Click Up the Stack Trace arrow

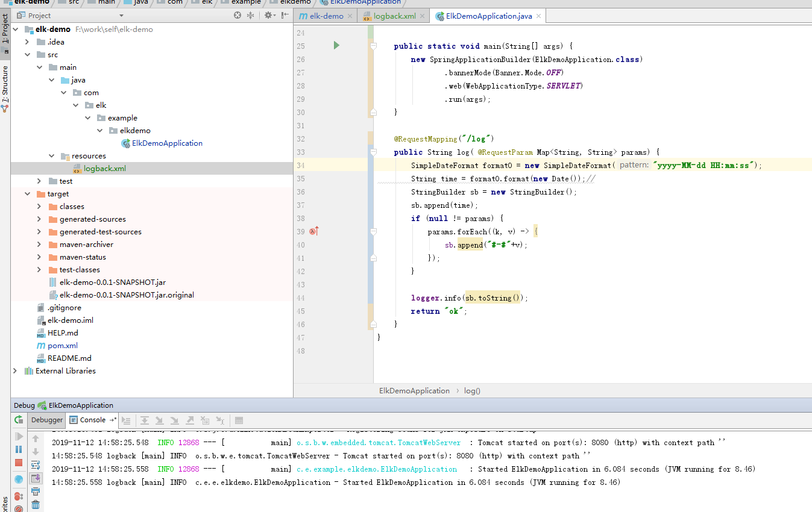point(36,439)
